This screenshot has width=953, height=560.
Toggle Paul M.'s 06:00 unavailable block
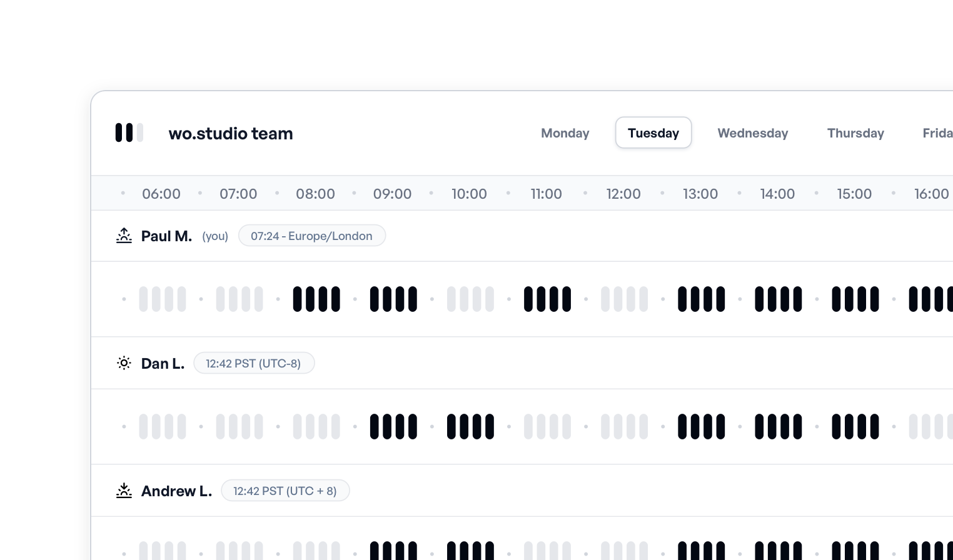[x=162, y=299]
